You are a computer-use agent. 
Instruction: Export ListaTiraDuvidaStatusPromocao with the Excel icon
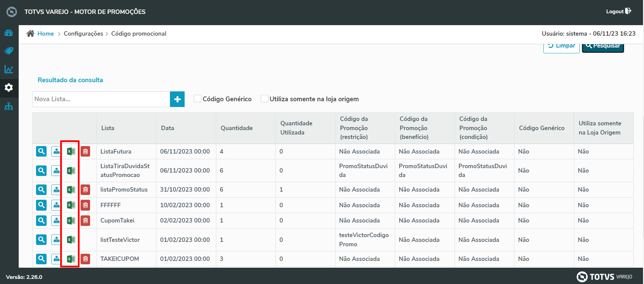pyautogui.click(x=71, y=171)
